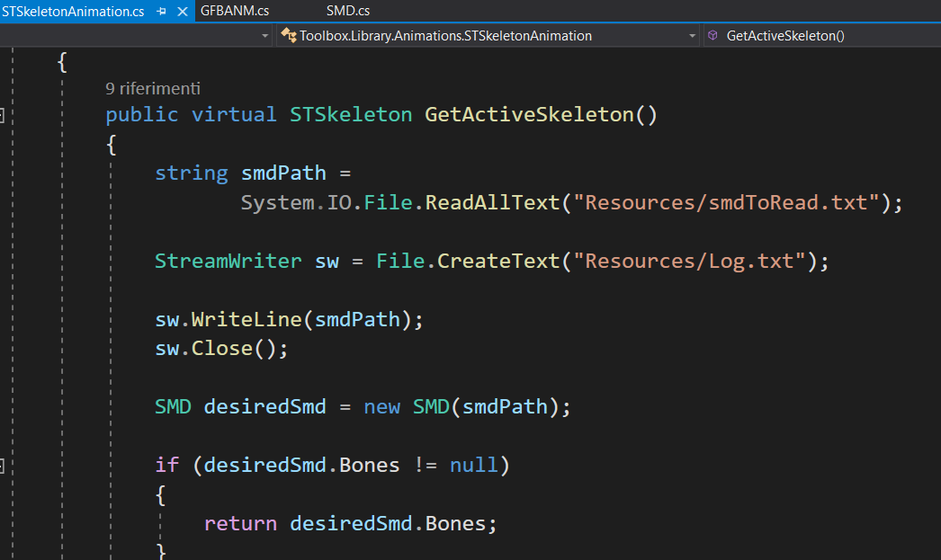This screenshot has height=560, width=941.
Task: Click the "Resources/Log.txt" string literal
Action: click(689, 262)
